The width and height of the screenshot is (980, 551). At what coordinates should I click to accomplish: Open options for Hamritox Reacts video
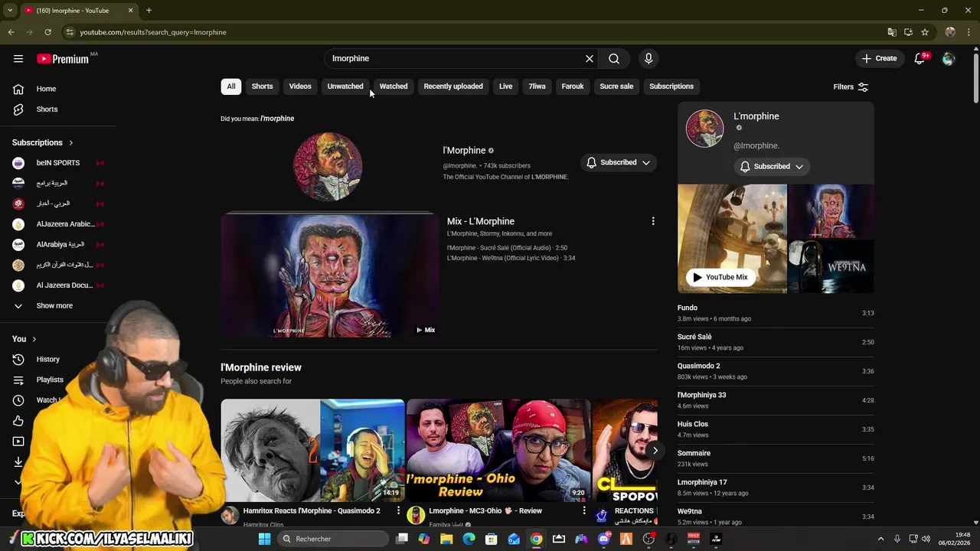point(398,510)
